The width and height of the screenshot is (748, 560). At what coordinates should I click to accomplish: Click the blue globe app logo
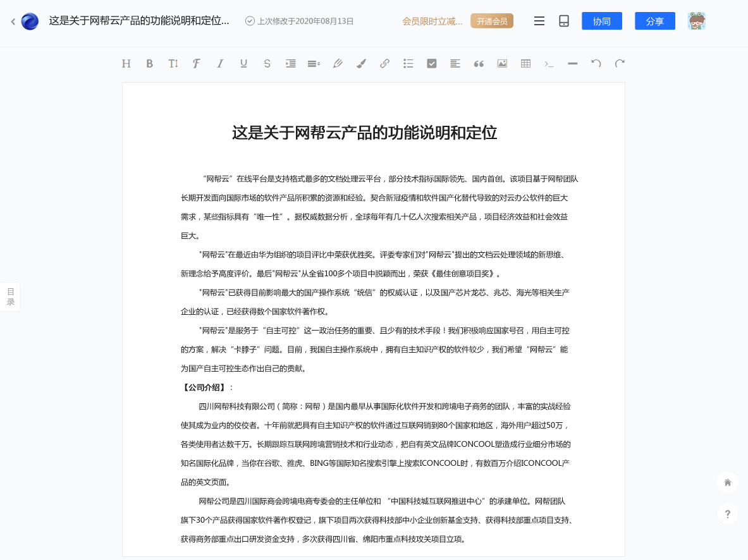pyautogui.click(x=30, y=21)
